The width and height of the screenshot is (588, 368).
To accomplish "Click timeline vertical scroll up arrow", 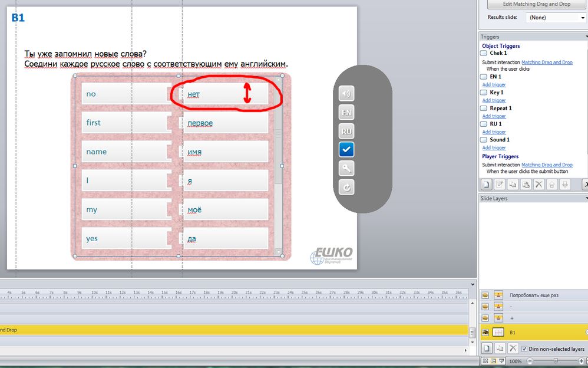I will (473, 303).
